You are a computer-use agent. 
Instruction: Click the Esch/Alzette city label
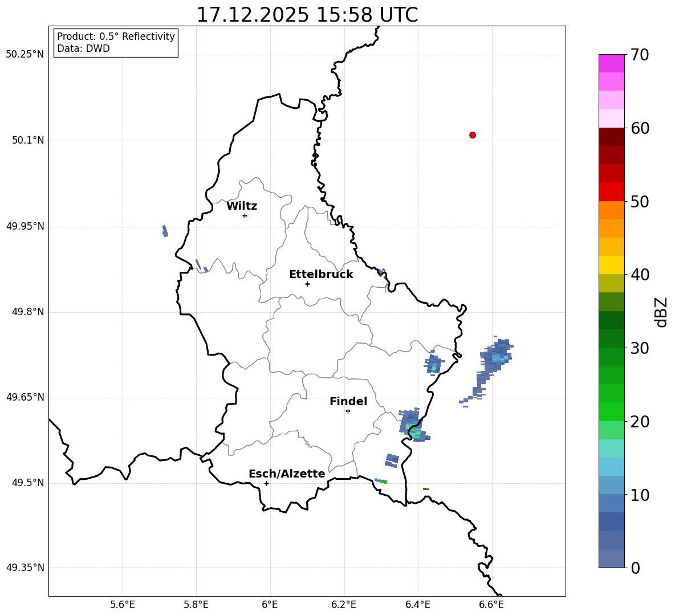287,474
